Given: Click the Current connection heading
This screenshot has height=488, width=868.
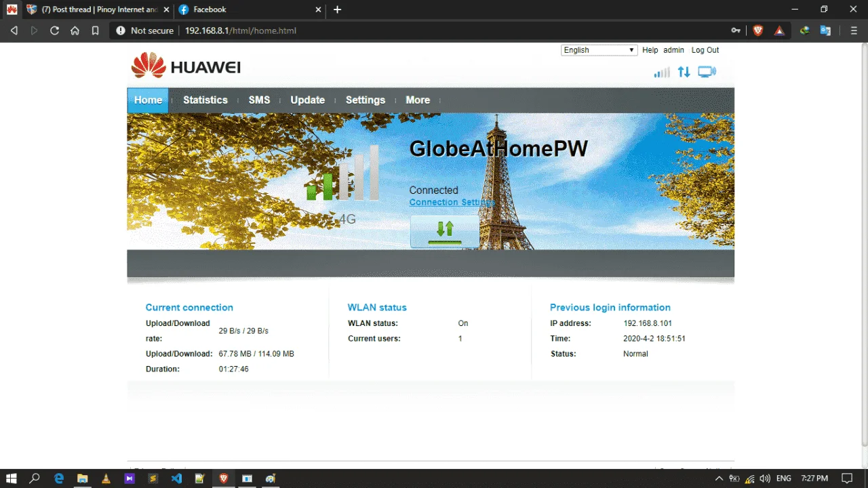Looking at the screenshot, I should point(189,307).
